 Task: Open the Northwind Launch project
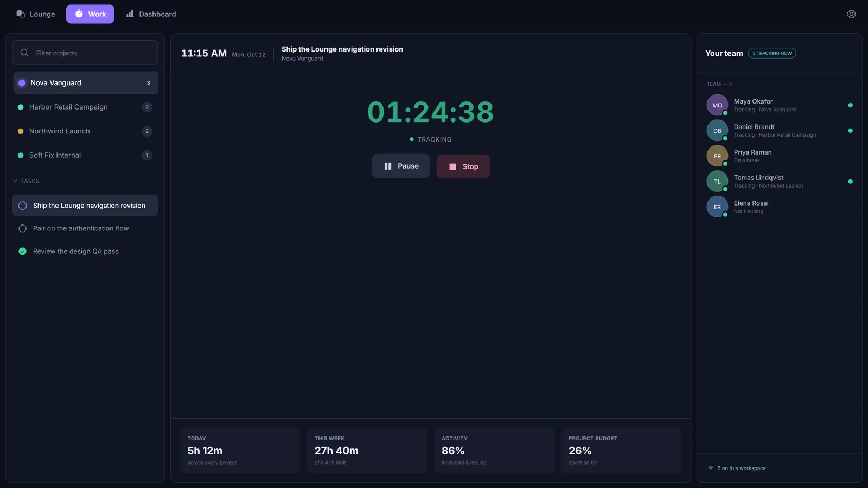point(86,131)
